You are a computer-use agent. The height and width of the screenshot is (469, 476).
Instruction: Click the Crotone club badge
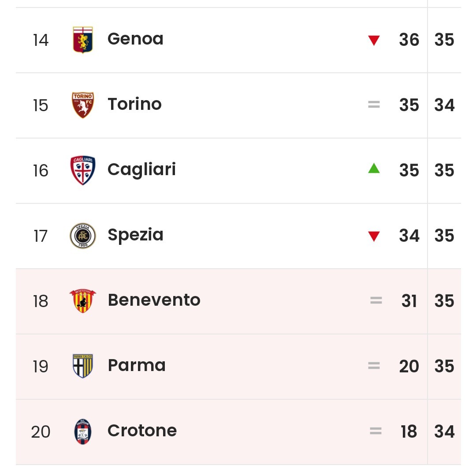[x=82, y=431]
